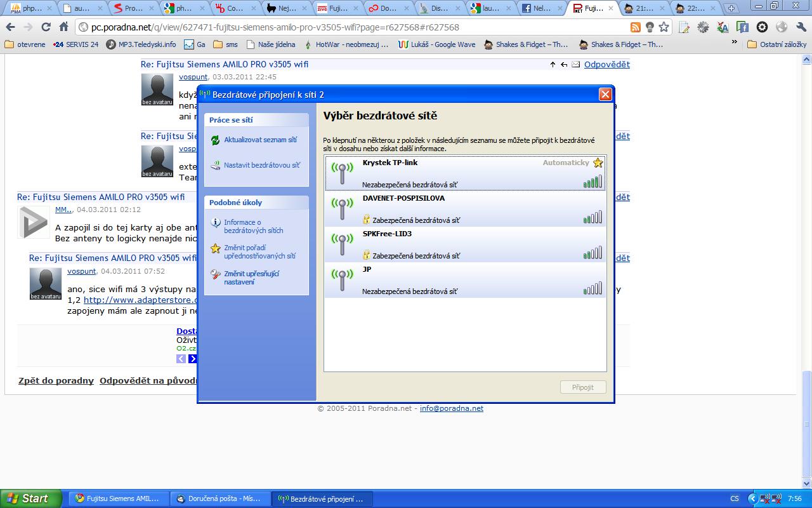The width and height of the screenshot is (812, 508).
Task: Click the Zpět do poradny link
Action: point(56,381)
